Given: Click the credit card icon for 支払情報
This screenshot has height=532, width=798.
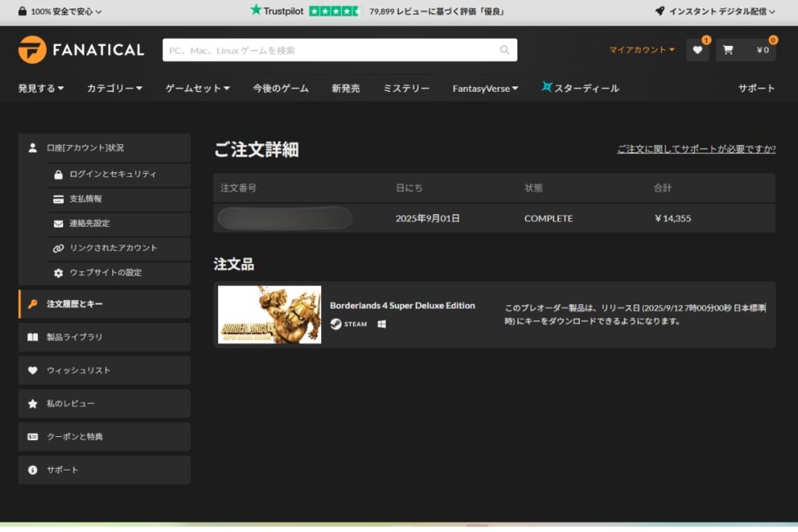Looking at the screenshot, I should point(58,199).
